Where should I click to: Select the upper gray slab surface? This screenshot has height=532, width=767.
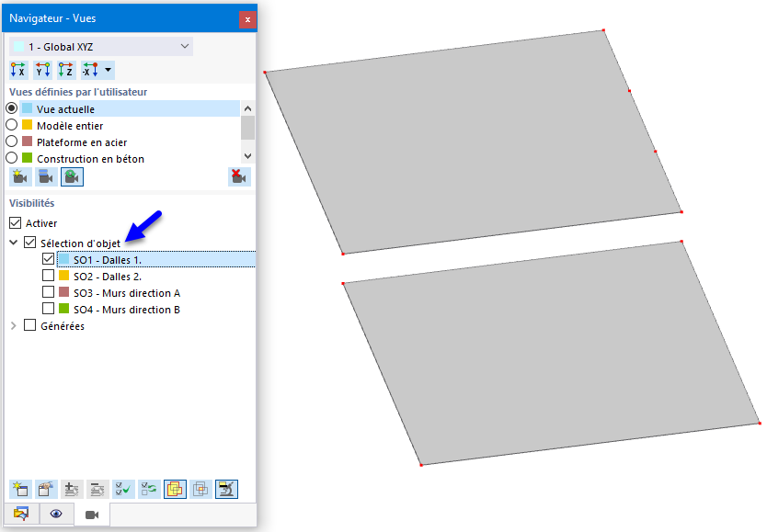[x=473, y=141]
